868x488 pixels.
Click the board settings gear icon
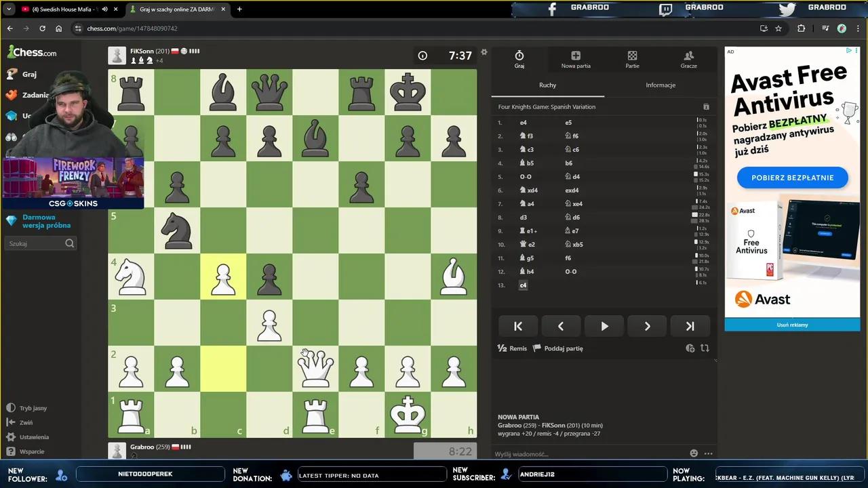pyautogui.click(x=484, y=52)
